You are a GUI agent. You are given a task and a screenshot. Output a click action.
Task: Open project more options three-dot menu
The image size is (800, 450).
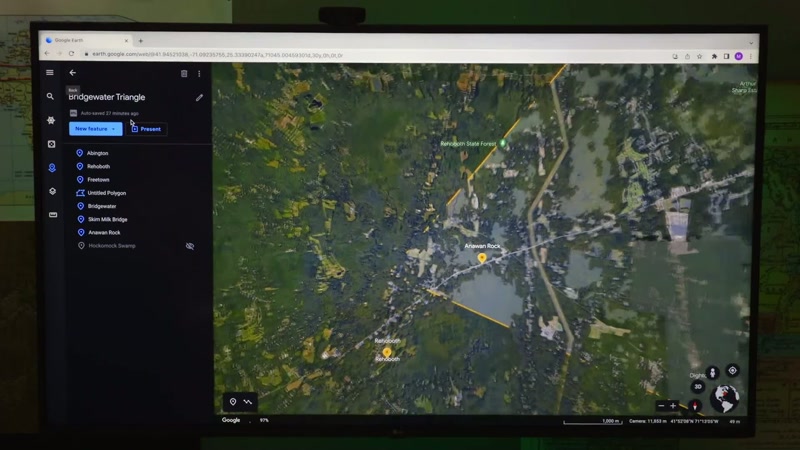click(x=199, y=74)
